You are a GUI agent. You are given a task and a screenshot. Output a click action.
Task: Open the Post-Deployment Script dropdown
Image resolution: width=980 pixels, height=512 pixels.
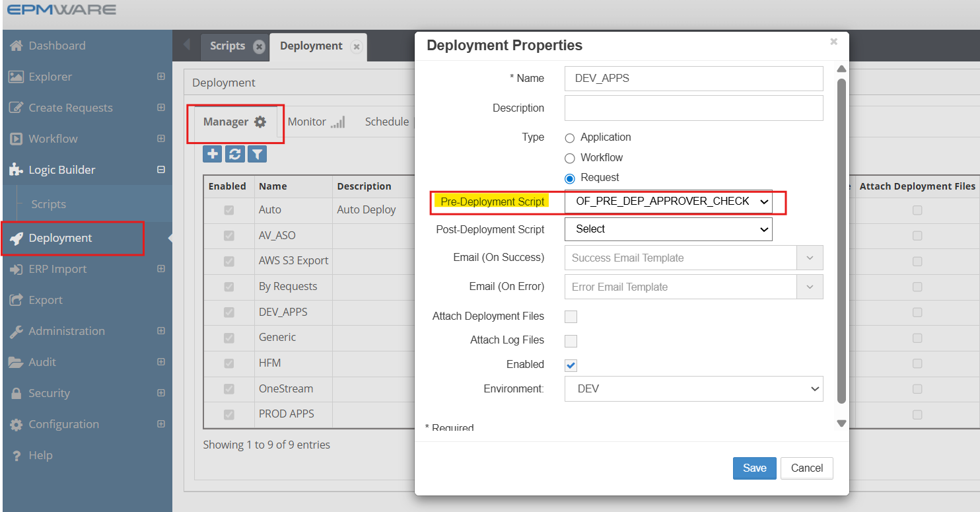click(x=668, y=229)
